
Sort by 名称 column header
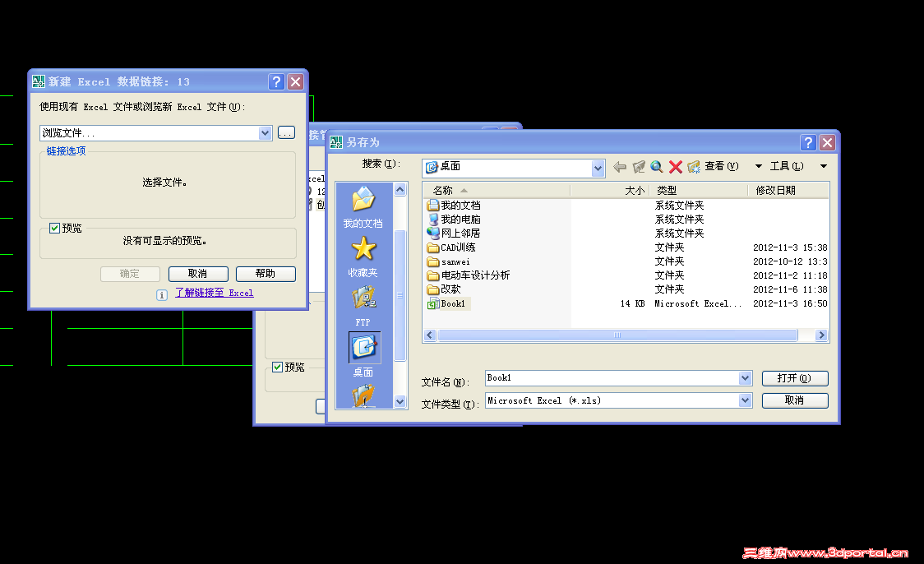(497, 191)
